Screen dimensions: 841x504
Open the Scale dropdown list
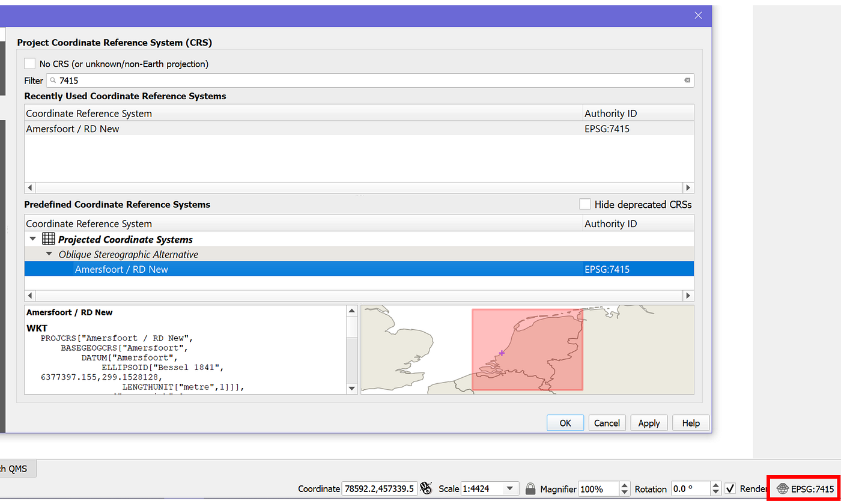(x=511, y=488)
